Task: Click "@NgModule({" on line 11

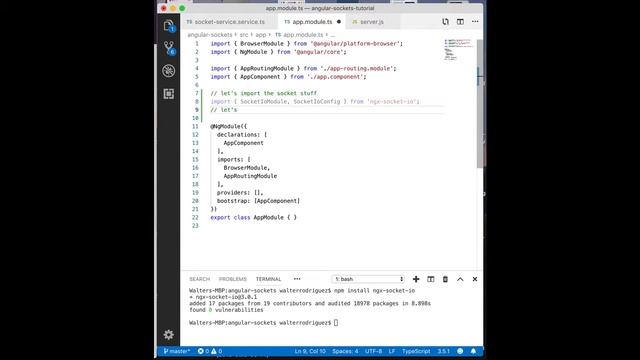Action: [x=229, y=127]
